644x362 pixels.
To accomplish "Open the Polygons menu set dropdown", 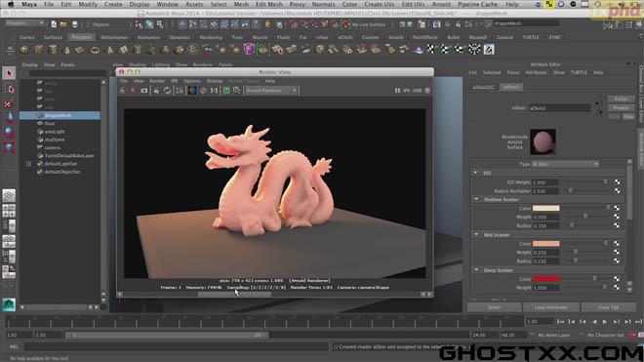I will pos(24,23).
